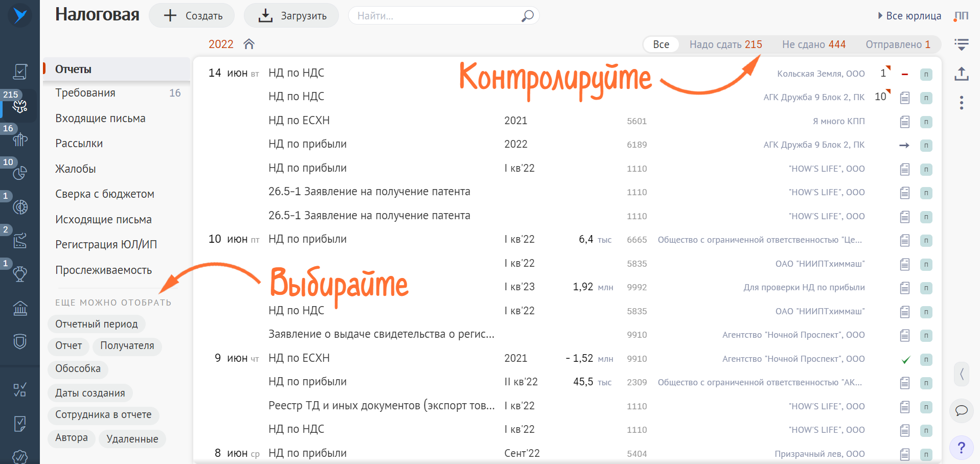Expand the Все юрлица selector
The width and height of the screenshot is (980, 464).
909,16
